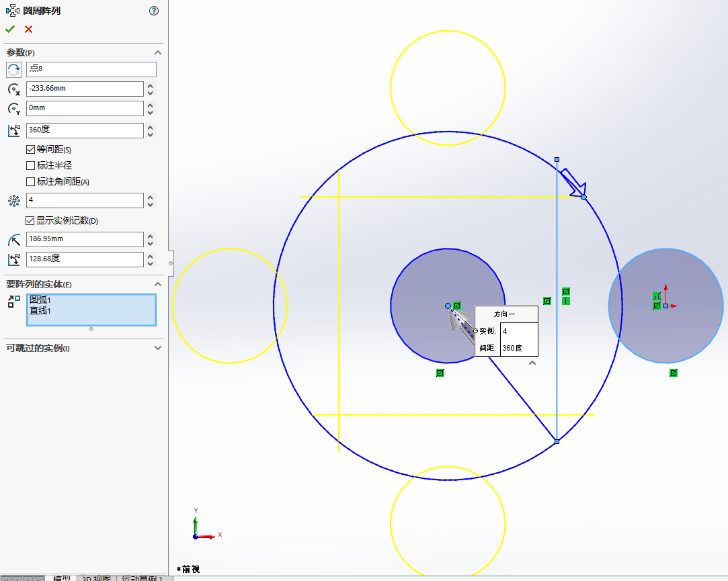The width and height of the screenshot is (728, 581).
Task: Click the property panel collapse handle on the panel edge
Action: [171, 263]
